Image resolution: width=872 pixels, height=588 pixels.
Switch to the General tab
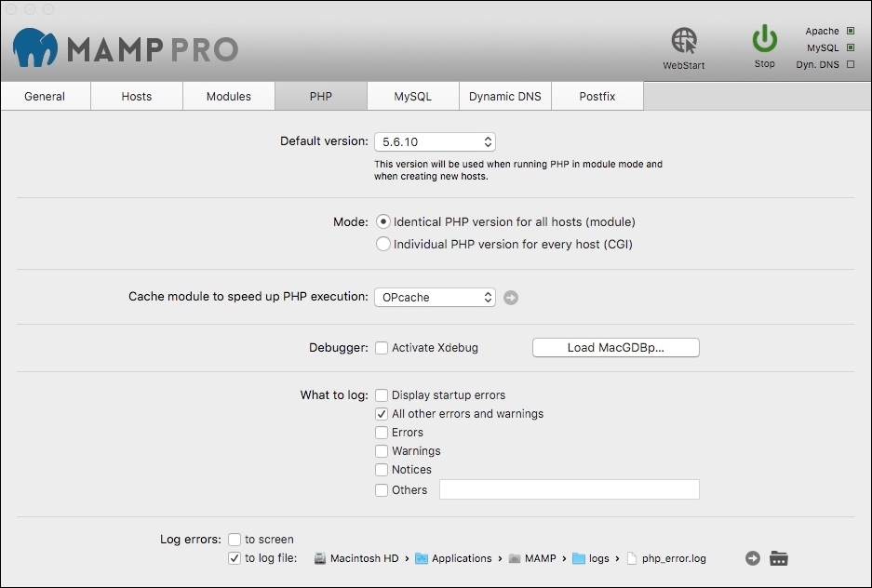(45, 96)
